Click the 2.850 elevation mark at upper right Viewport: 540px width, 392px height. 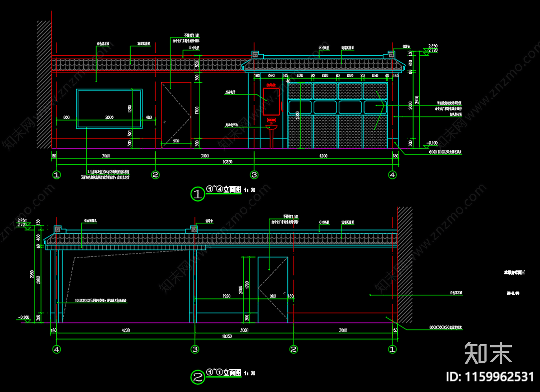coord(433,46)
